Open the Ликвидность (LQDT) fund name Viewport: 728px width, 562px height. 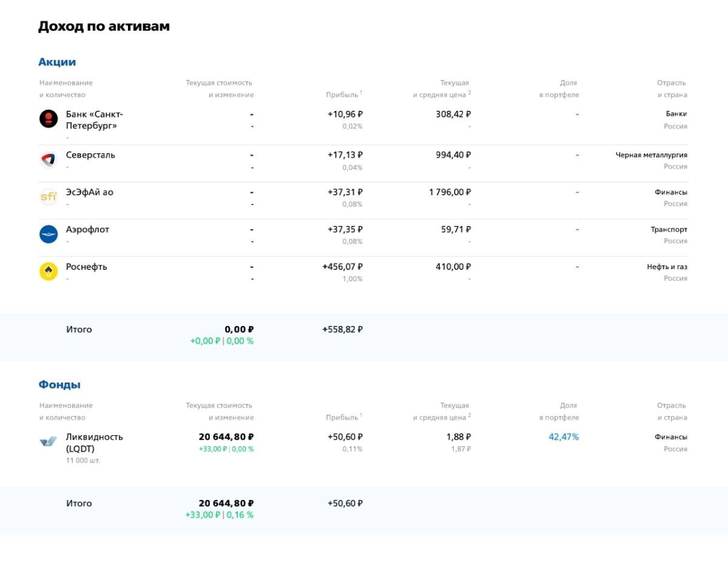94,443
